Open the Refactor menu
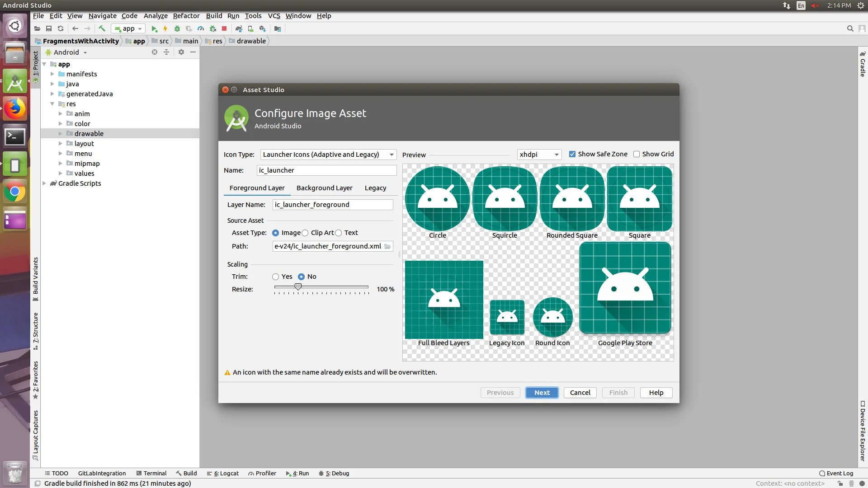 pyautogui.click(x=186, y=16)
